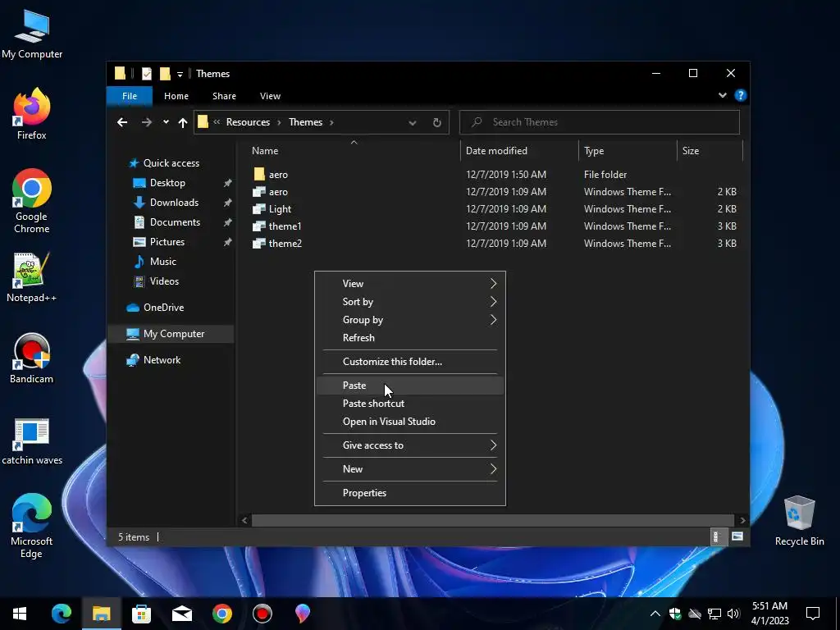Screen dimensions: 840x630
Task: Click in the Search Themes field
Action: pyautogui.click(x=600, y=122)
